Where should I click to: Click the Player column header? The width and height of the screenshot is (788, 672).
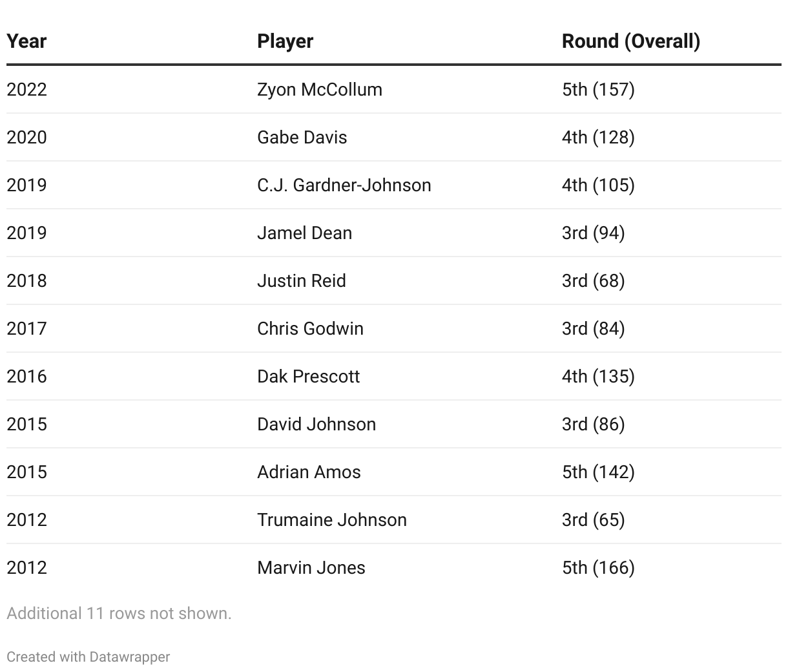(x=285, y=41)
